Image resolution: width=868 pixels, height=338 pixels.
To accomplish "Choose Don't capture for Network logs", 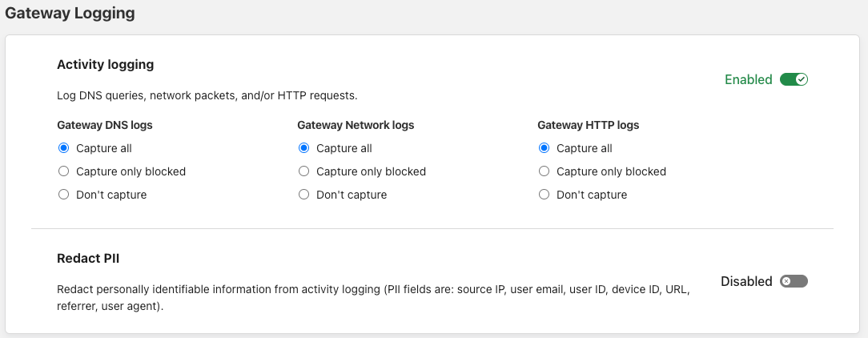I will point(304,195).
